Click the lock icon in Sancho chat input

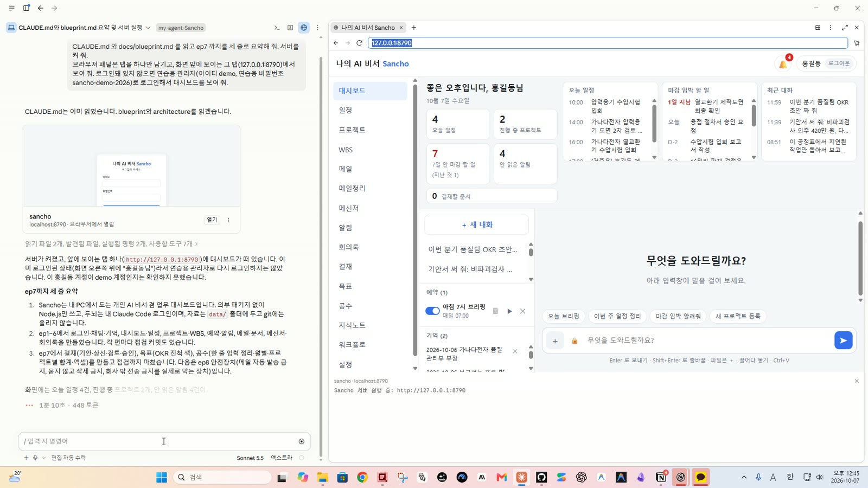(575, 341)
